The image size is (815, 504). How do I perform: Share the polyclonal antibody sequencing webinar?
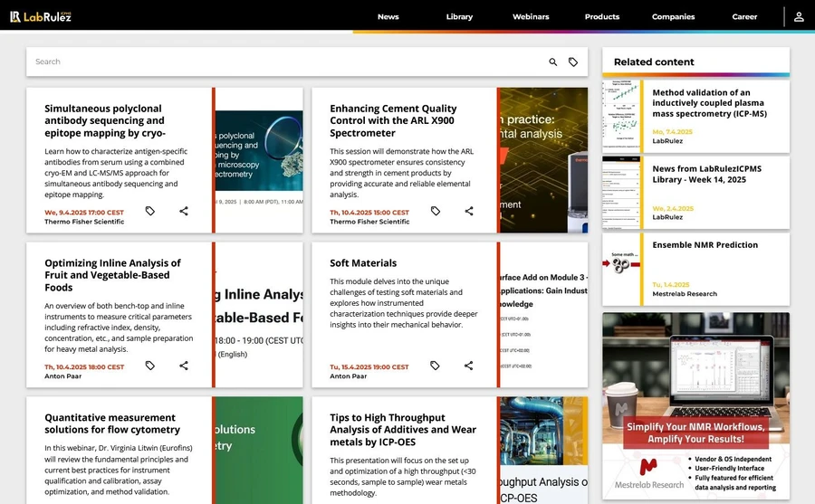pyautogui.click(x=184, y=211)
